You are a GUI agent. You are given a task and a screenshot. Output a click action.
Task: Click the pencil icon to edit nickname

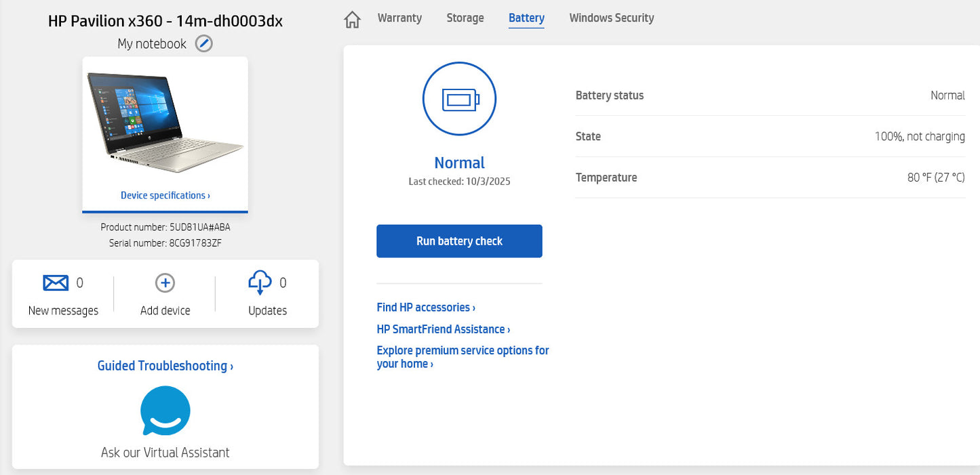204,44
